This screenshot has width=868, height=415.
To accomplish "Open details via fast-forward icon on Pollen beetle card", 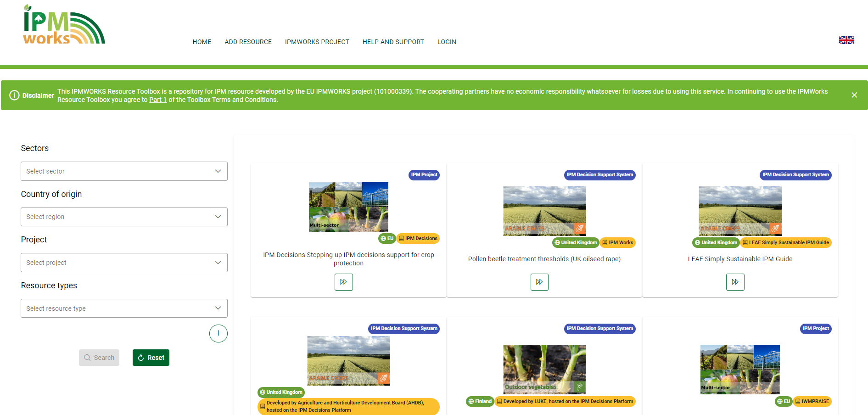I will (x=539, y=282).
